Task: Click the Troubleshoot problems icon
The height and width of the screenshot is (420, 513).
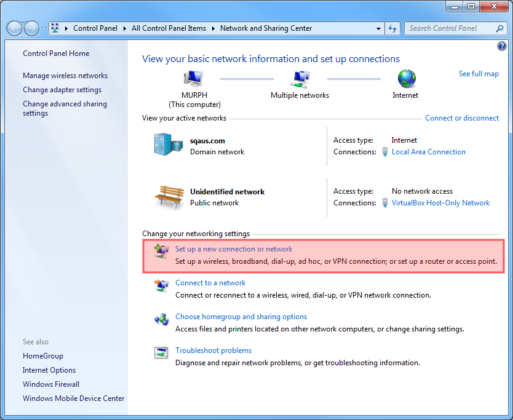Action: (161, 353)
